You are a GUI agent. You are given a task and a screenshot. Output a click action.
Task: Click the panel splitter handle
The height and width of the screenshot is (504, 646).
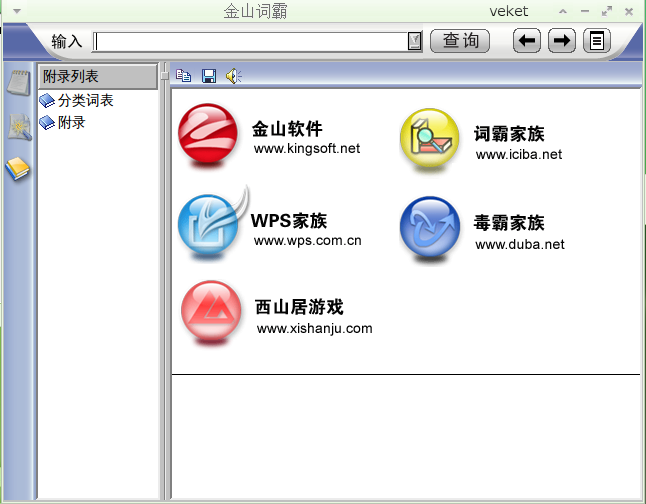165,75
